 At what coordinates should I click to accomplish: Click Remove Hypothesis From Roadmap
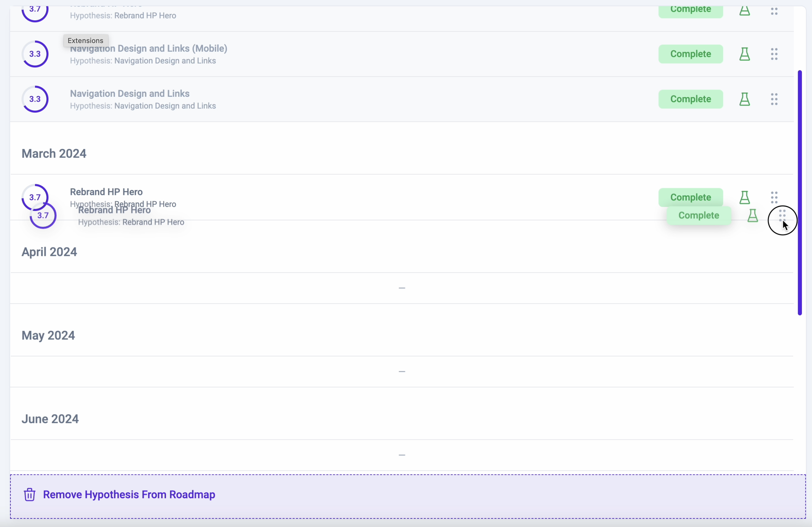(x=129, y=494)
